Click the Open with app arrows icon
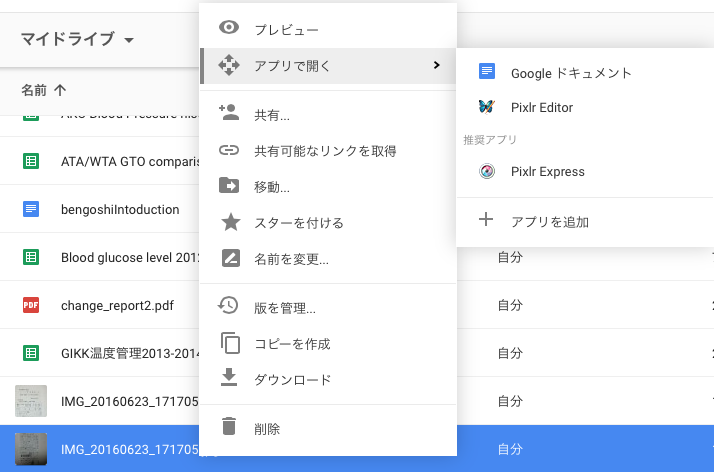This screenshot has width=714, height=472. click(x=229, y=65)
